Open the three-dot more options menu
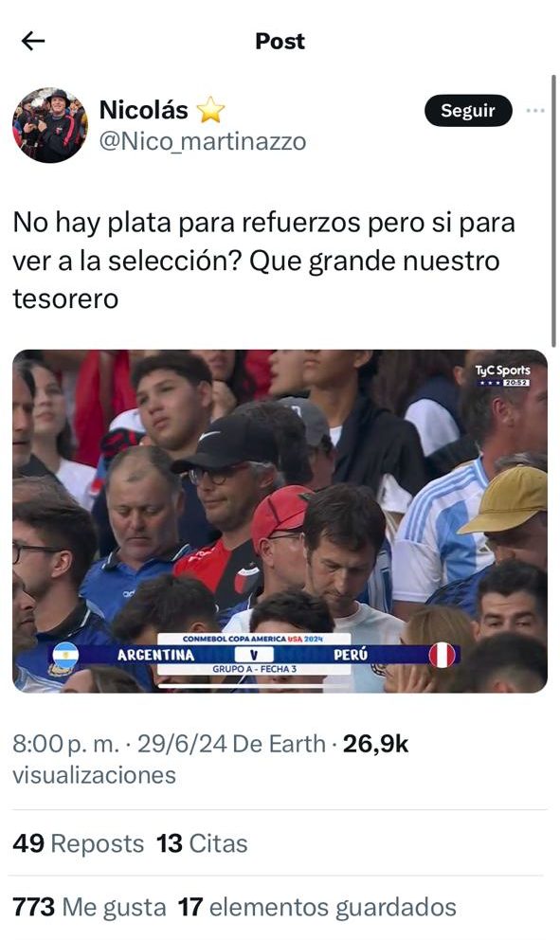 tap(534, 110)
